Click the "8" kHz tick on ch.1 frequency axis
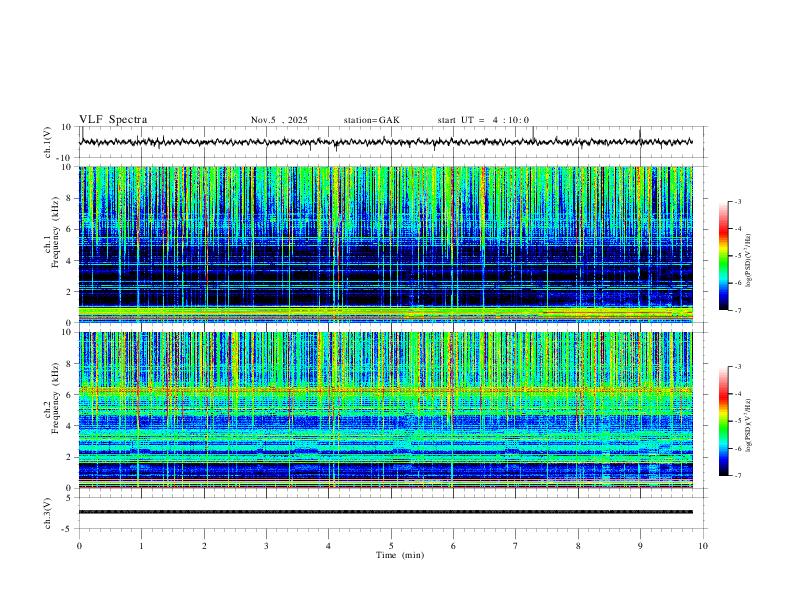792x612 pixels. 70,198
